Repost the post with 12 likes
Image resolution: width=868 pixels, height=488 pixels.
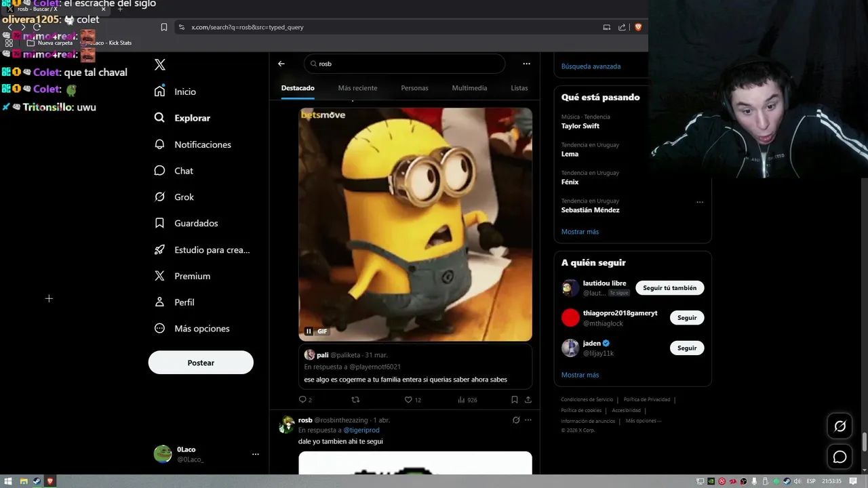(355, 400)
